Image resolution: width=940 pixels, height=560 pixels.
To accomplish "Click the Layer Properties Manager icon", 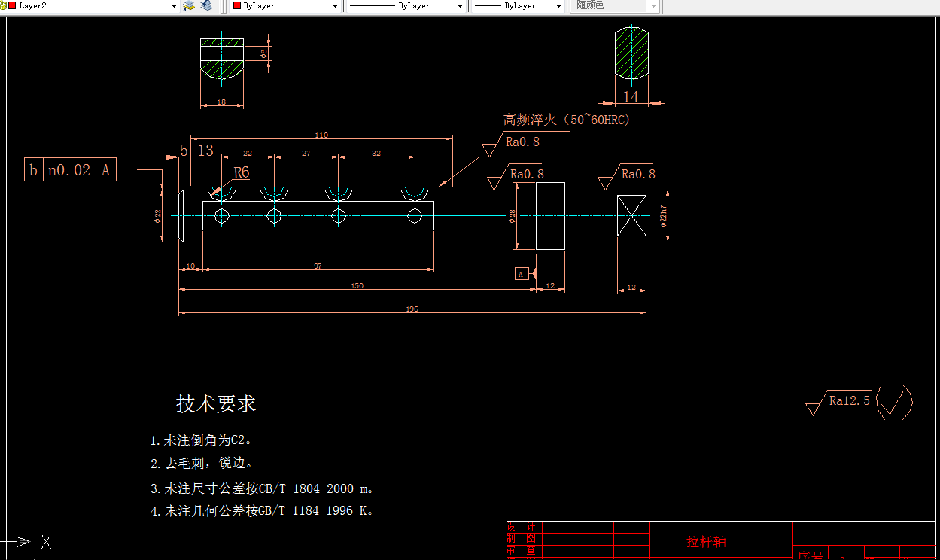I will (190, 6).
